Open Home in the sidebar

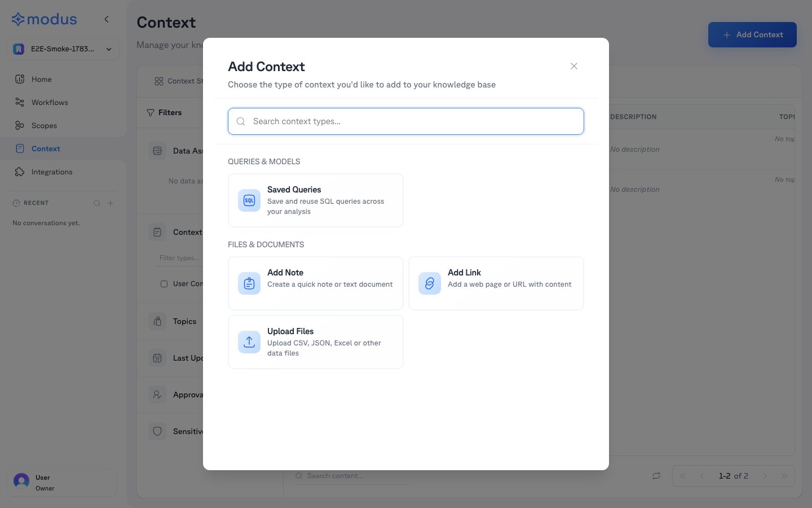pos(63,79)
